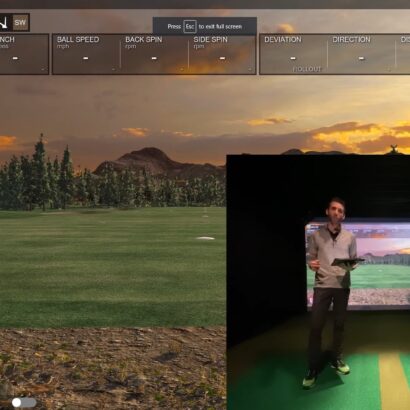Click the Direction label
410x410 pixels.
(x=351, y=39)
